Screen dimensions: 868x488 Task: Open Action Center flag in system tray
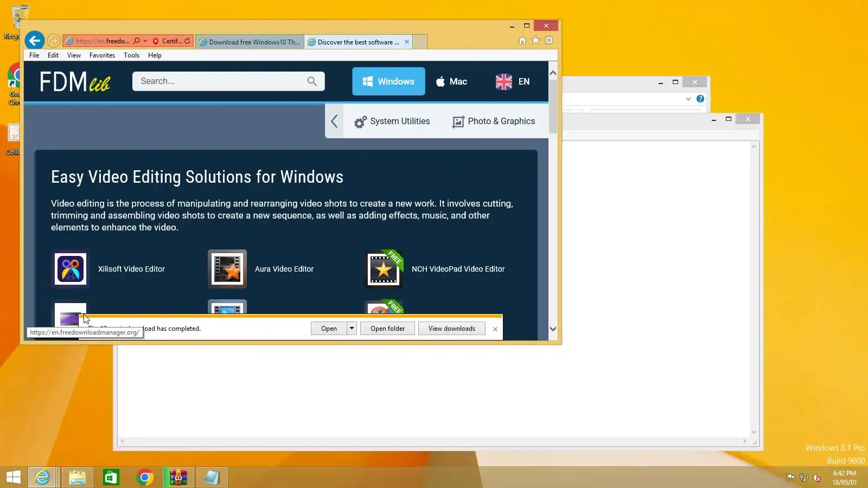point(791,478)
